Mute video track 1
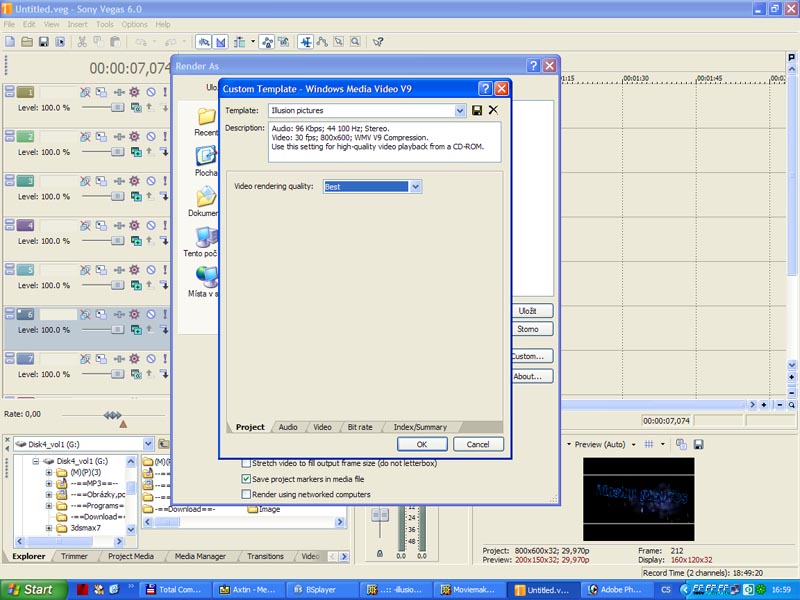The image size is (800, 600). click(151, 92)
